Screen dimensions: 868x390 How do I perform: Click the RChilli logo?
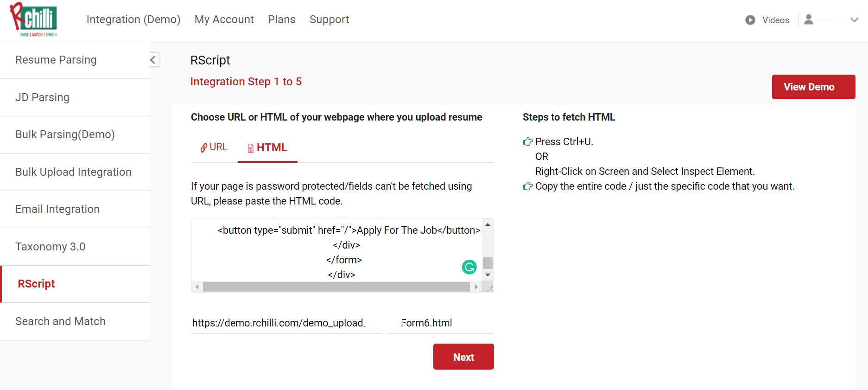coord(33,19)
